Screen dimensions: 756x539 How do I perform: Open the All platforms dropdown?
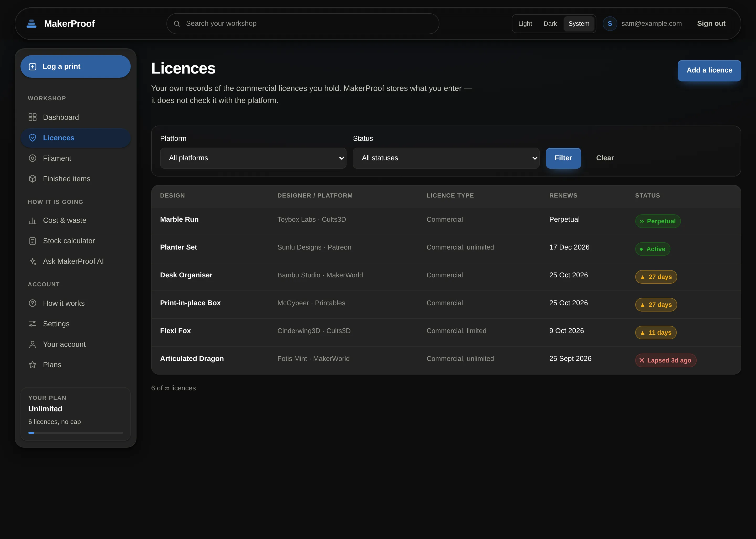(253, 158)
